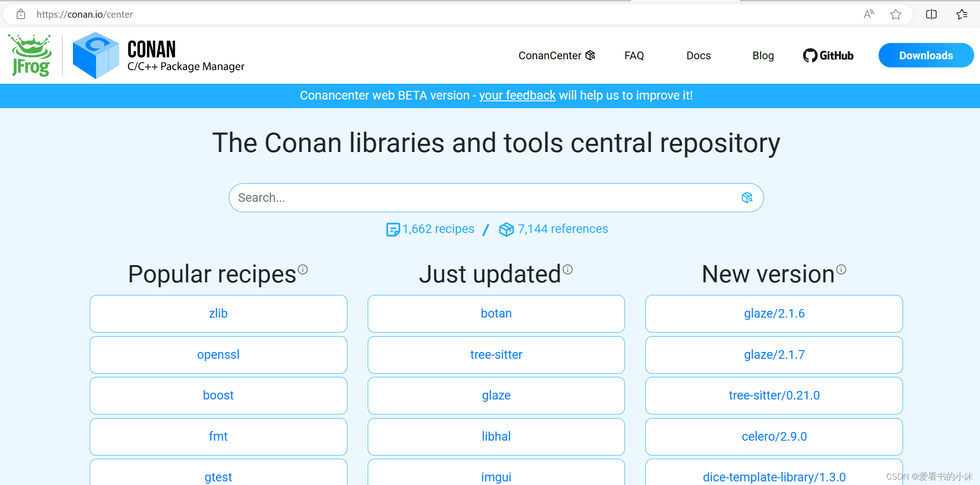Open the openssl recipe
This screenshot has height=485, width=980.
pyautogui.click(x=218, y=355)
